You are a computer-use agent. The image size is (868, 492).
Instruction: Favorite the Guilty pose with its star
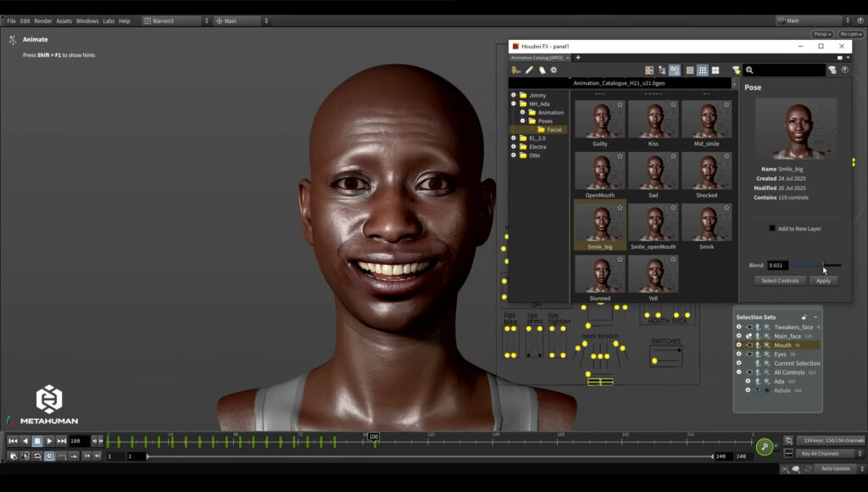click(620, 104)
